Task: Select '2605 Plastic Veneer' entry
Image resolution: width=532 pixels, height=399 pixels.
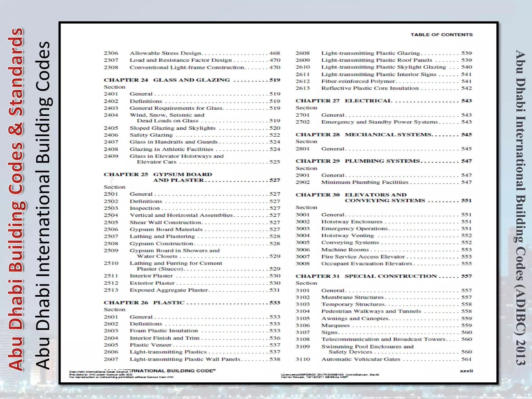Action: tap(192, 345)
